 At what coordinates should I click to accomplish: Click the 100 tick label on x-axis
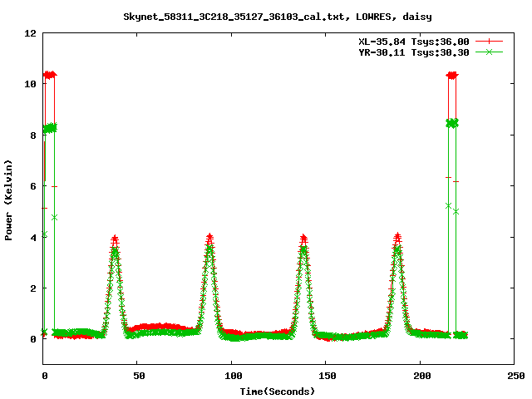tap(232, 377)
